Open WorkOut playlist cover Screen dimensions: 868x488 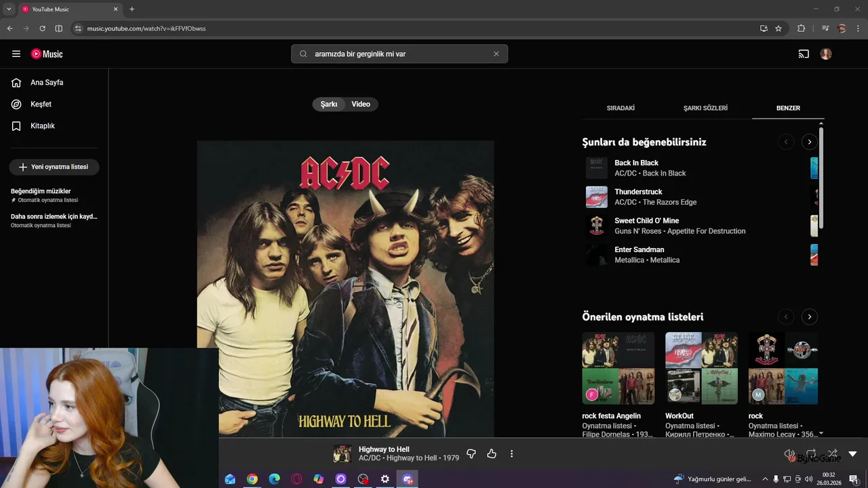pos(701,368)
